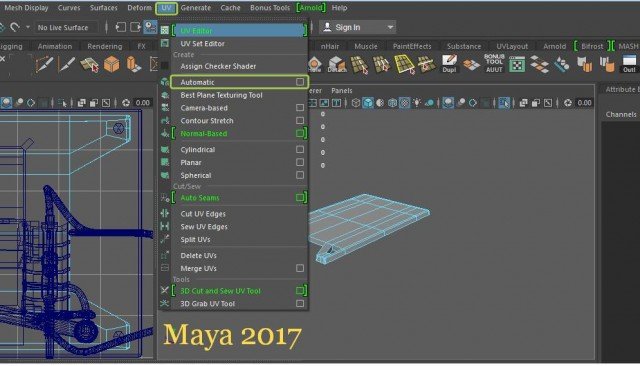Switch to the UVLayout shelf tab
Screen dimensions: 640x366
(512, 46)
